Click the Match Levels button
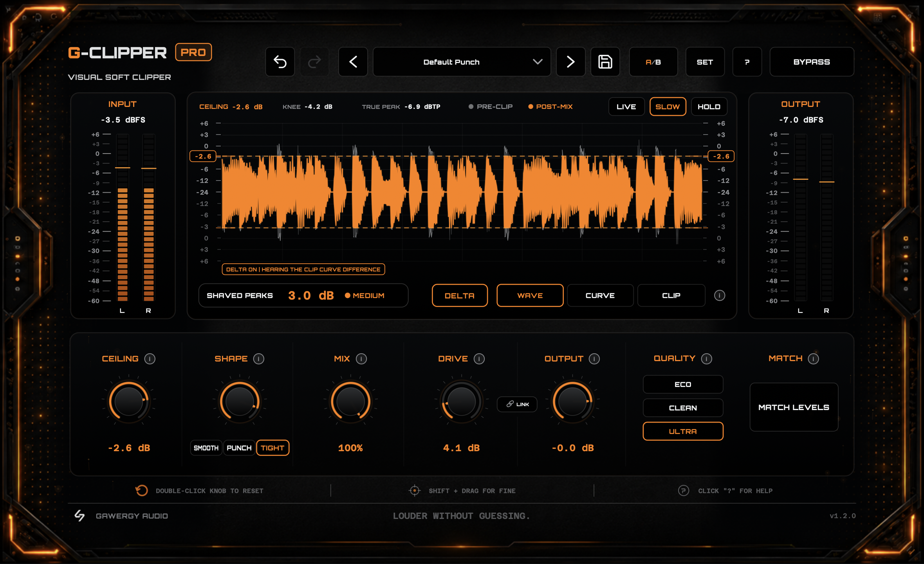 coord(794,407)
